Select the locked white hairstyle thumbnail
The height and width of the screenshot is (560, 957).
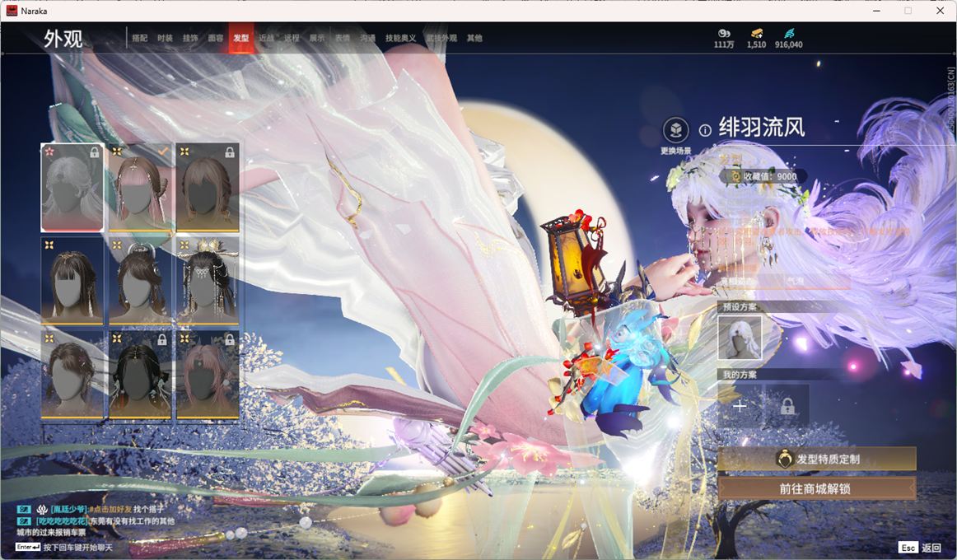click(72, 188)
